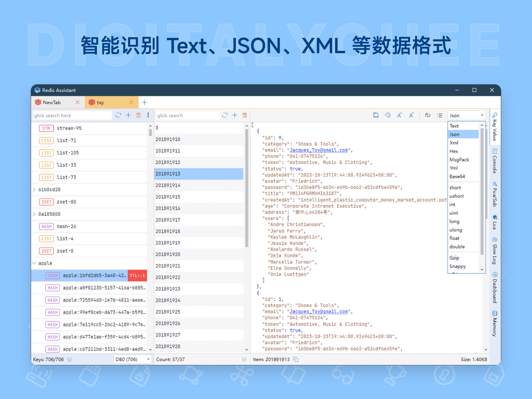The image size is (532, 399).
Task: Open the Console panel
Action: click(494, 162)
